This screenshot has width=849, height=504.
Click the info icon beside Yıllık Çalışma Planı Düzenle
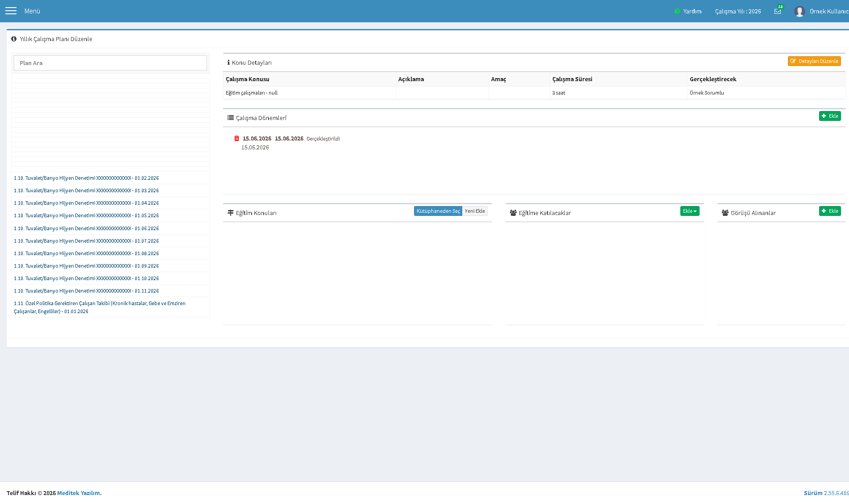pyautogui.click(x=14, y=39)
